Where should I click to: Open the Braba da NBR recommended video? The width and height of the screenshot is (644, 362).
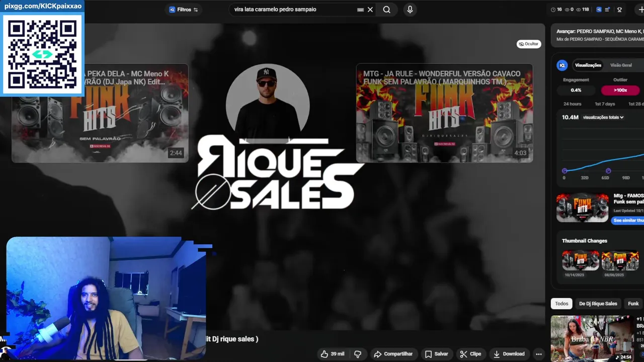(x=592, y=338)
